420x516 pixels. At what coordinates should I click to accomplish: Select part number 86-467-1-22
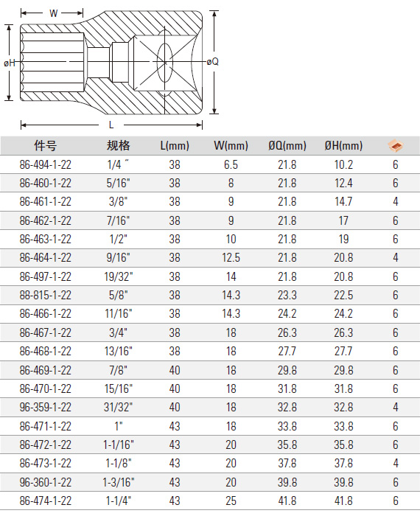46,332
